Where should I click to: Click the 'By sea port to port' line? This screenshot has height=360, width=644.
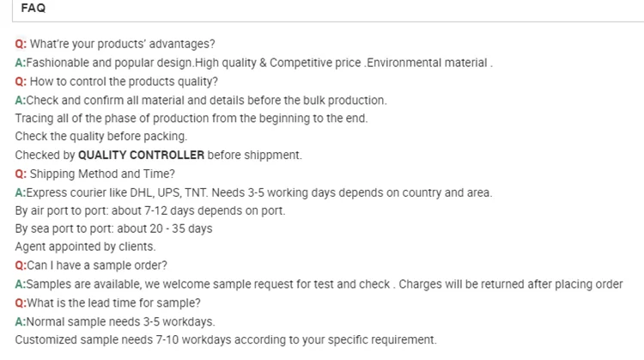(x=113, y=229)
